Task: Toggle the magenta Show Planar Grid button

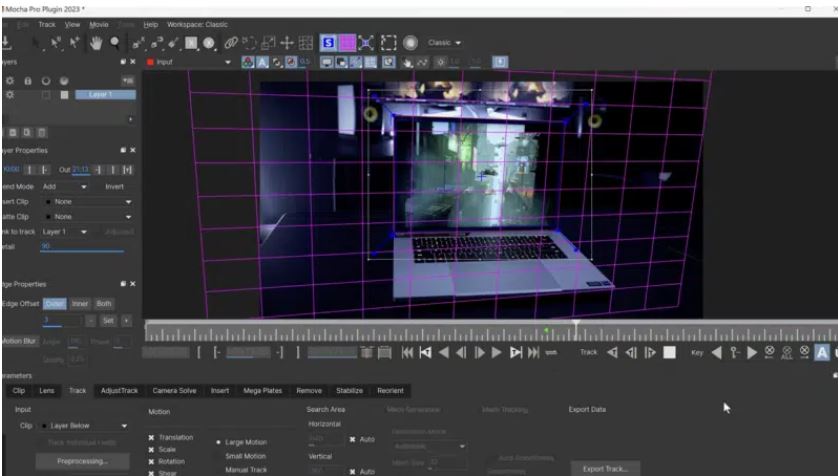Action: [347, 43]
